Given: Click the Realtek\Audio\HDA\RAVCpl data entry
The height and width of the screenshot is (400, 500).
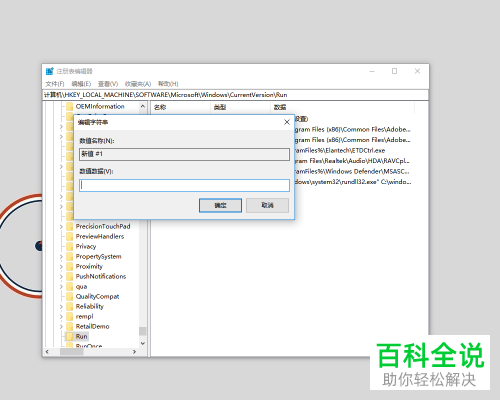Looking at the screenshot, I should [x=352, y=161].
